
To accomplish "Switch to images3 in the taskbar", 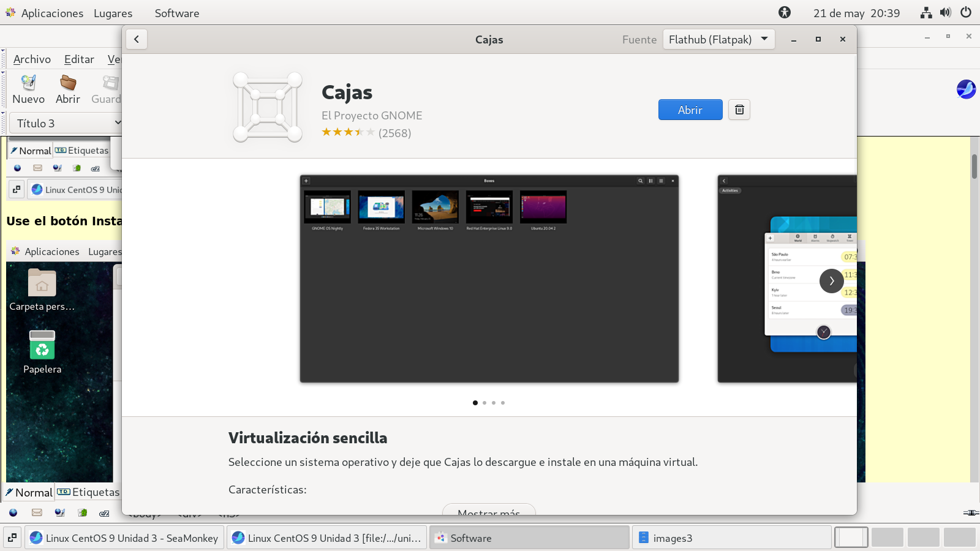I will click(x=732, y=538).
